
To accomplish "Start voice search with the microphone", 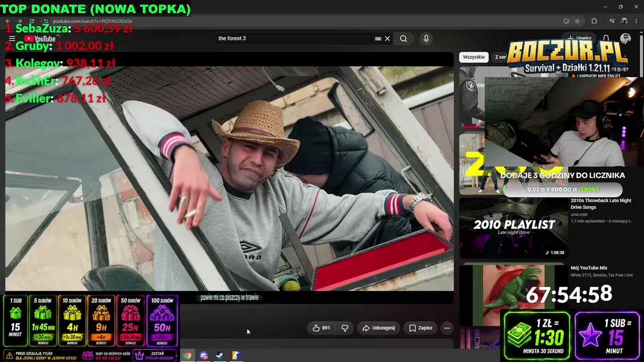I will pos(426,39).
